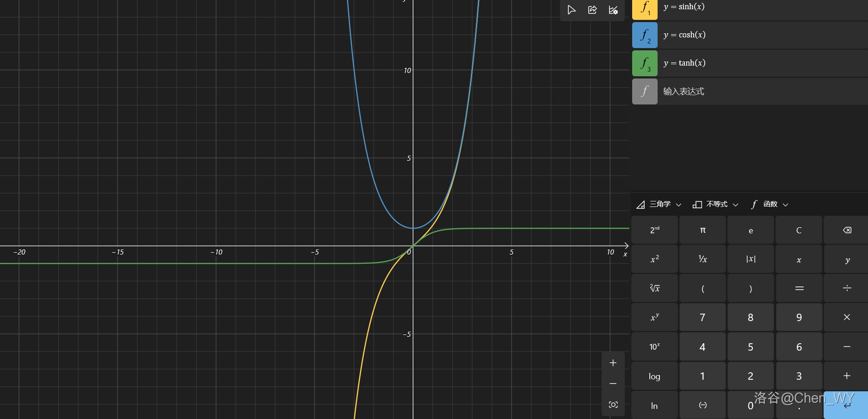Click the divide operator key
This screenshot has width=868, height=419.
pyautogui.click(x=847, y=288)
